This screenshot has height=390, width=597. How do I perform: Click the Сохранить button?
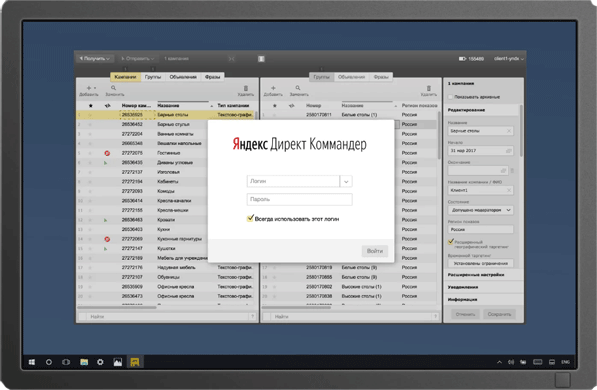(499, 314)
